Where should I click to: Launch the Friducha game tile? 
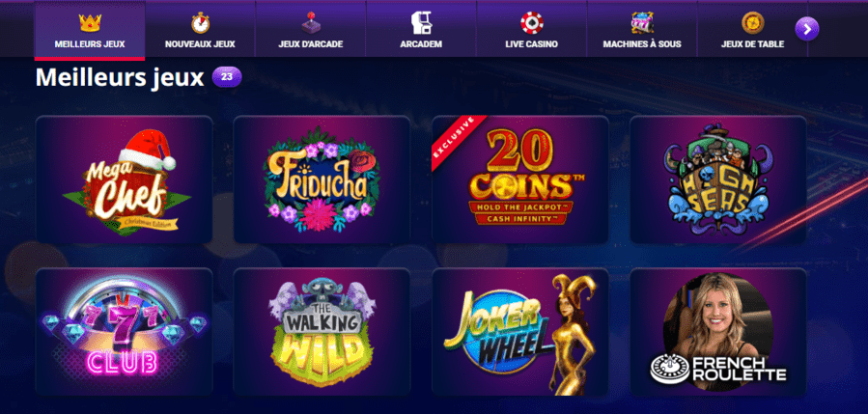coord(322,179)
